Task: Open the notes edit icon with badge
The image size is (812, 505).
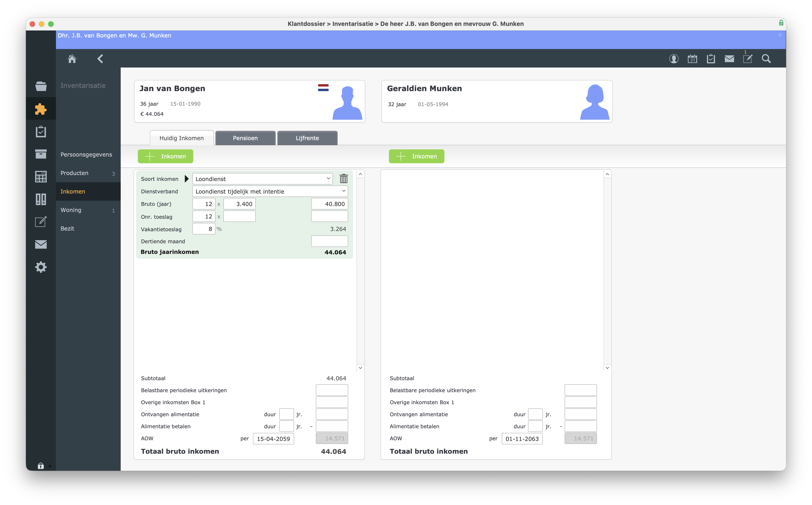Action: (x=747, y=59)
